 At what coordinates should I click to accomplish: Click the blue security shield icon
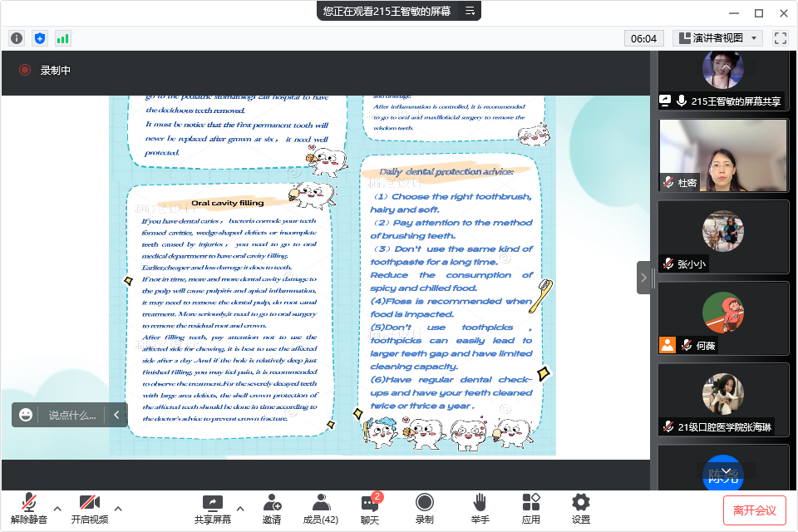(x=40, y=38)
